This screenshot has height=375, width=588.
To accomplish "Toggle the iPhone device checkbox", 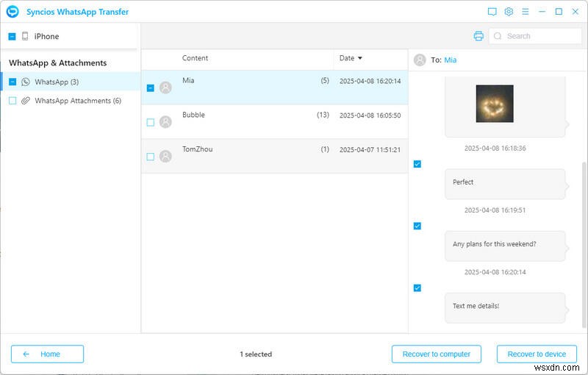I will coord(12,36).
